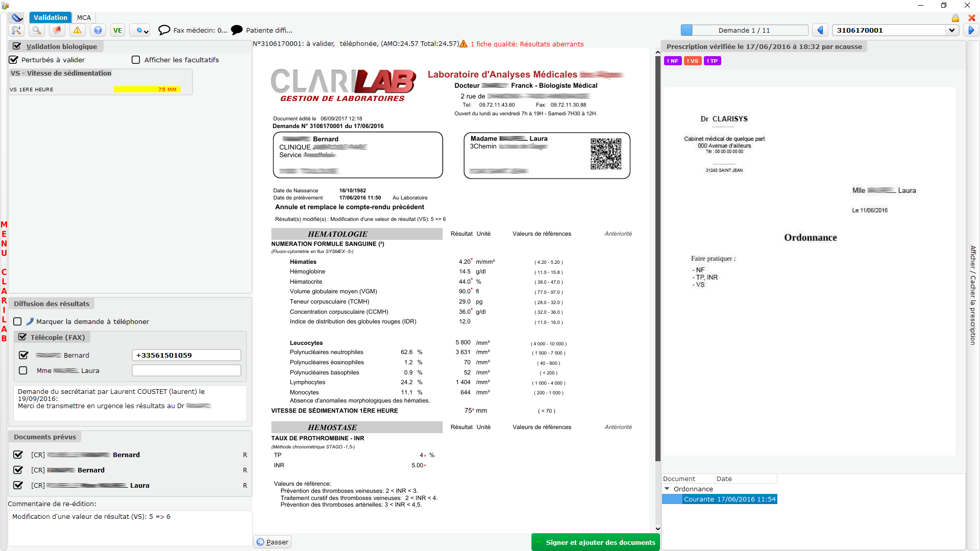Screen dimensions: 980x551
Task: Click the Windows minimize button
Action: [921, 5]
